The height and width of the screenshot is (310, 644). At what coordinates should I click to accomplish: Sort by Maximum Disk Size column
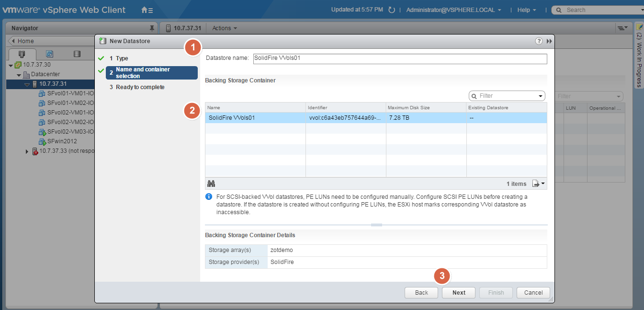(x=426, y=108)
